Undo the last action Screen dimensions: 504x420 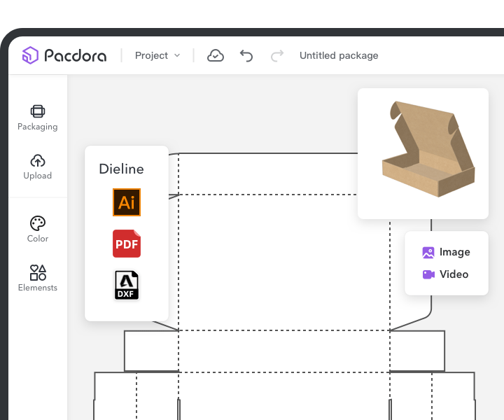click(x=246, y=55)
